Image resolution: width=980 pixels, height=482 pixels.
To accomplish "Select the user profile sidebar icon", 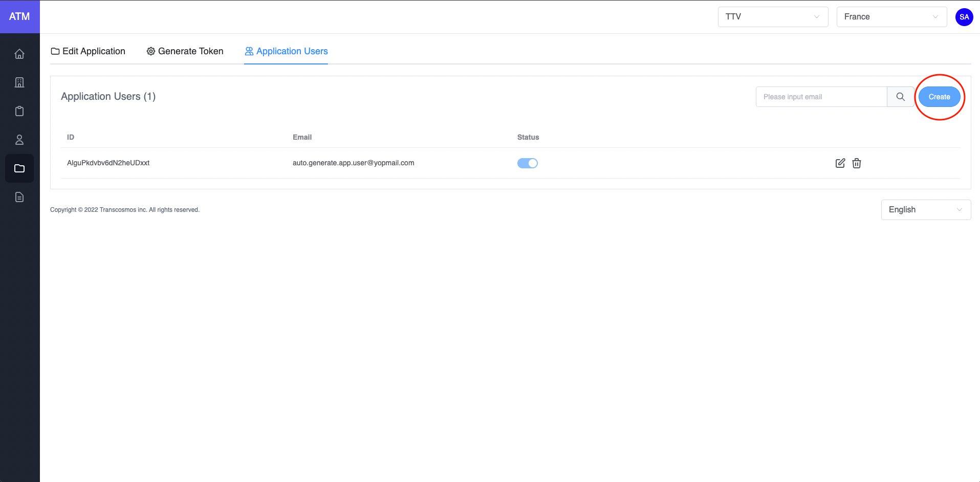I will click(x=19, y=140).
